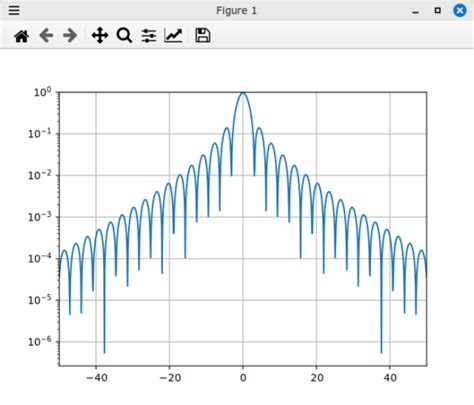
Task: Click x-axis tick label −20
Action: [x=170, y=378]
